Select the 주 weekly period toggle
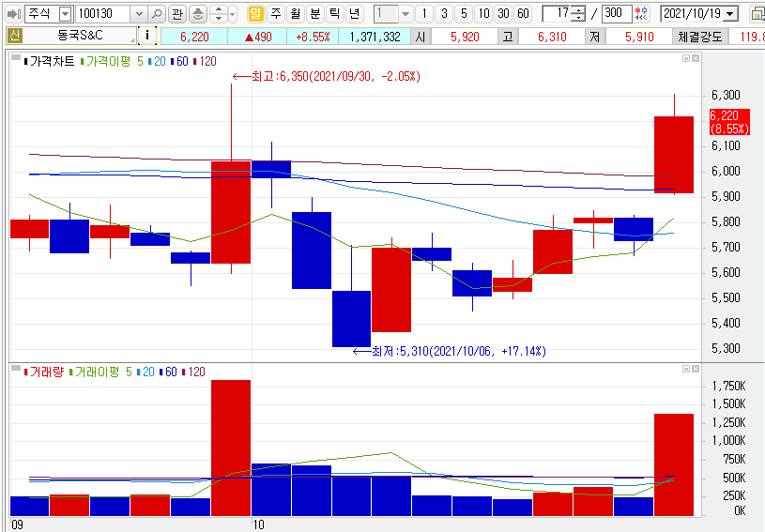Viewport: 765px width, 532px height. tap(276, 14)
